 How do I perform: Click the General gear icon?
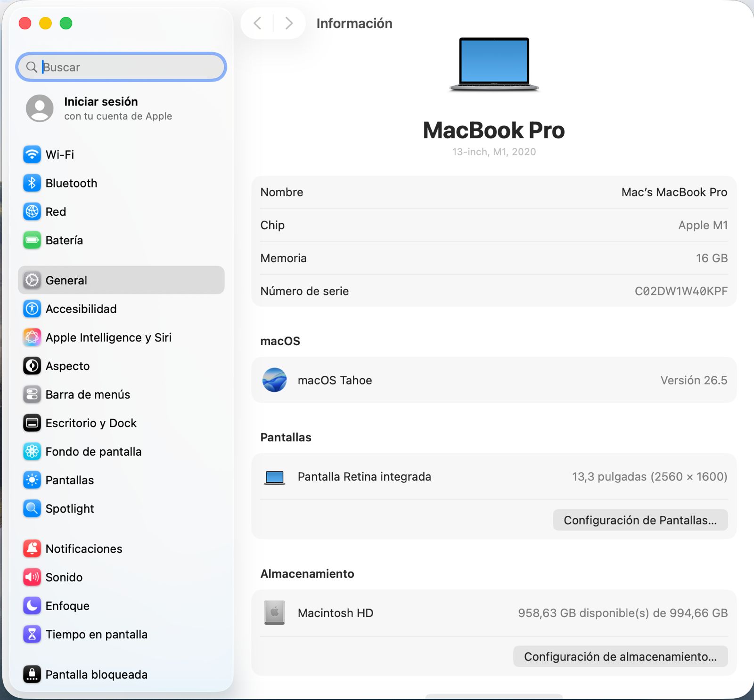click(32, 280)
